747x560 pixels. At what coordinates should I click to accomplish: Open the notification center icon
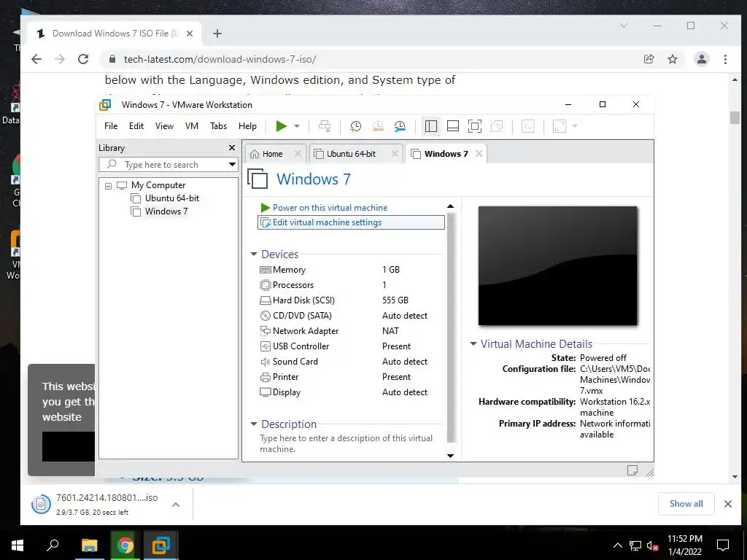point(723,545)
